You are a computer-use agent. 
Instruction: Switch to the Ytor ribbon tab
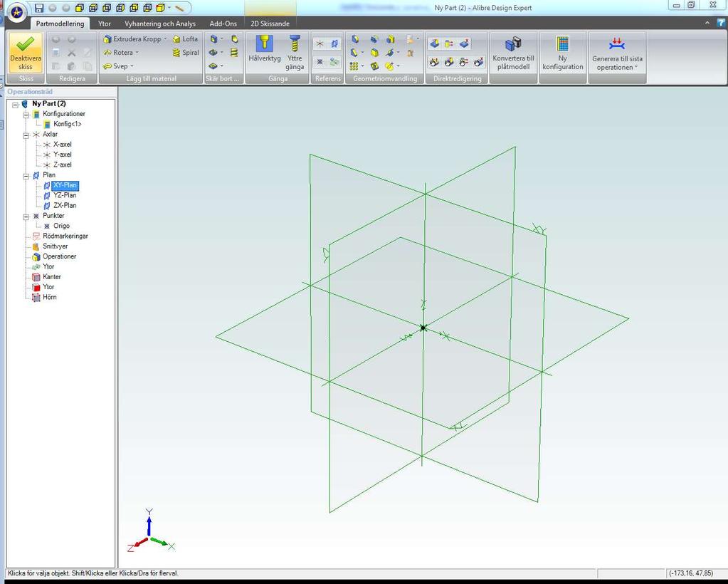(x=105, y=24)
